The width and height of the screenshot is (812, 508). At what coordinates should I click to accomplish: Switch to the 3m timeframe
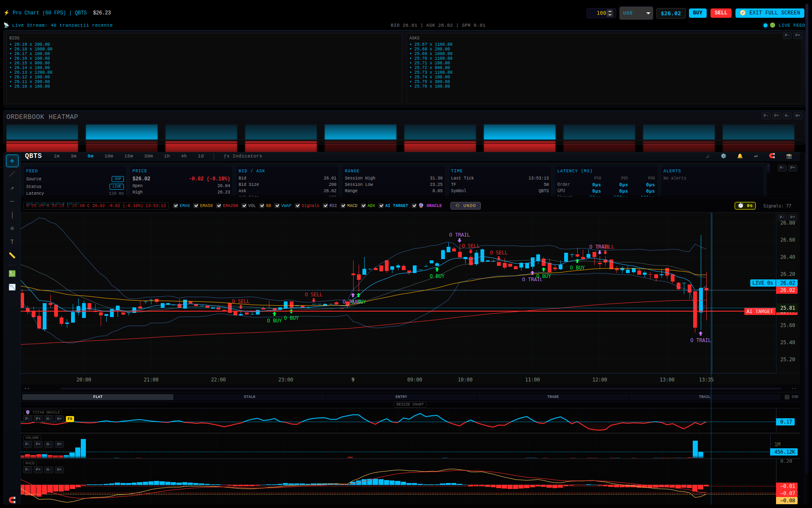coord(74,156)
